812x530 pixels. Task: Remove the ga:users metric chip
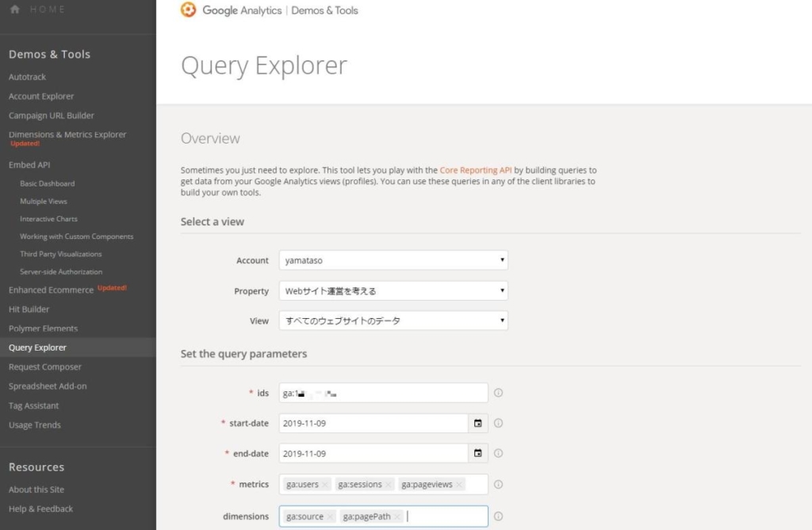tap(326, 484)
